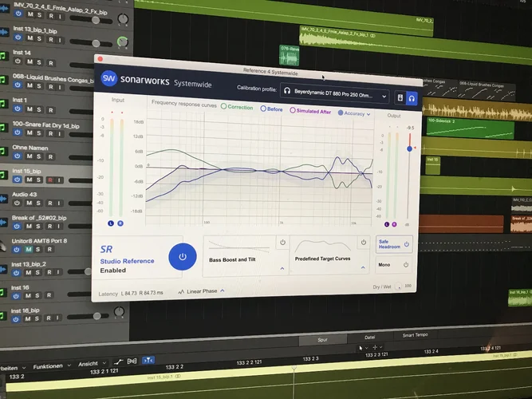Select the Ohne Namen track name
Image resolution: width=532 pixels, height=399 pixels.
[x=30, y=148]
